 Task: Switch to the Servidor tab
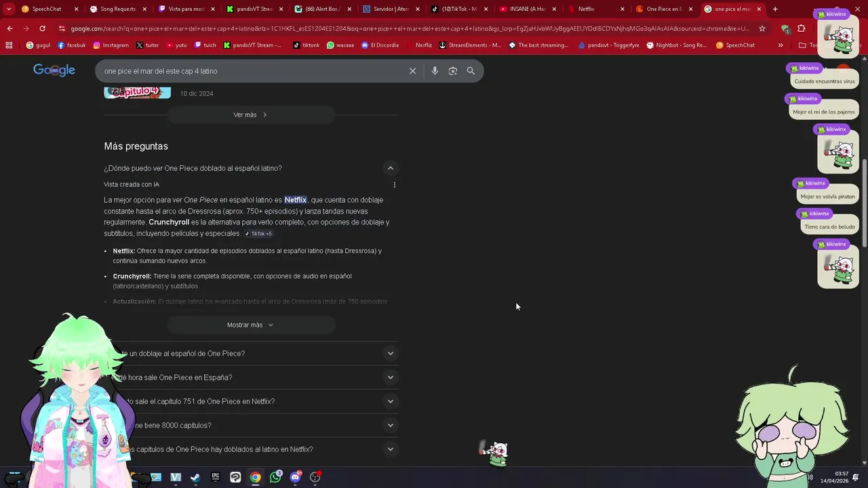390,9
